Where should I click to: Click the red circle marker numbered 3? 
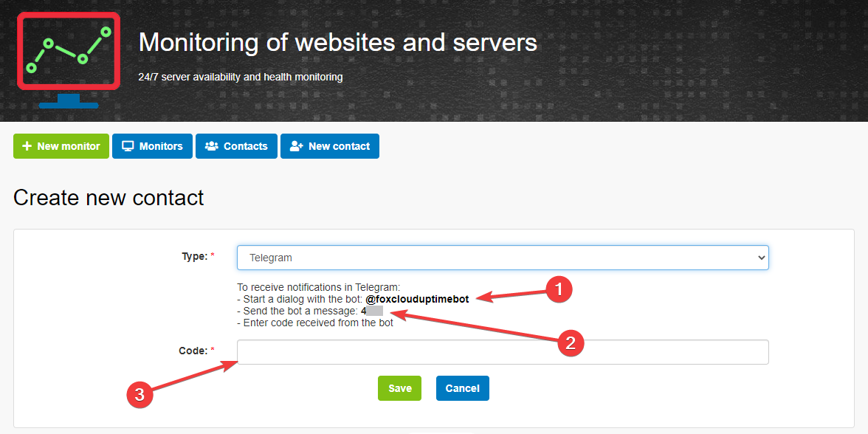click(x=139, y=396)
